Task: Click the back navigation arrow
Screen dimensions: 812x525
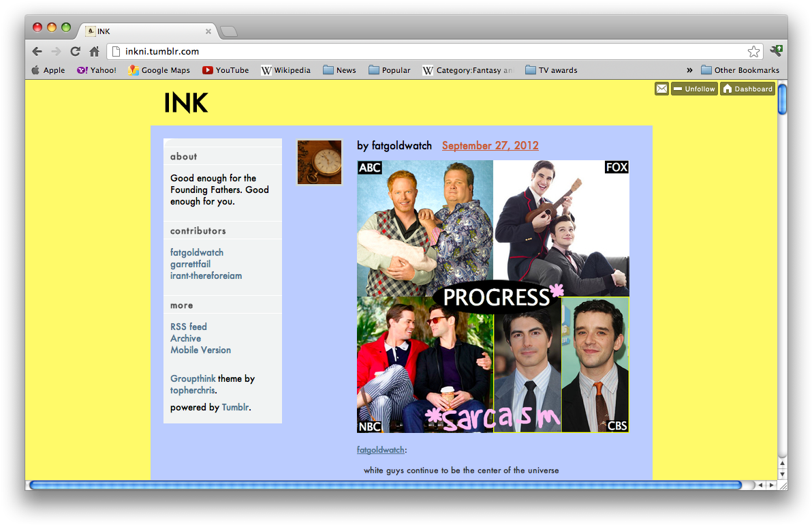Action: 37,51
